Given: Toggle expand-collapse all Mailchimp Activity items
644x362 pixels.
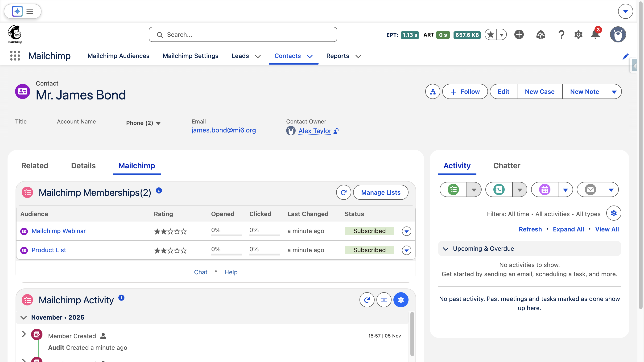Looking at the screenshot, I should pyautogui.click(x=384, y=300).
